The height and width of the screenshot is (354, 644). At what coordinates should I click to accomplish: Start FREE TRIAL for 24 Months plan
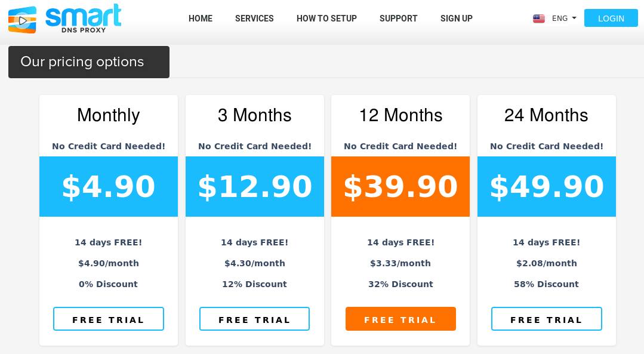[546, 319]
